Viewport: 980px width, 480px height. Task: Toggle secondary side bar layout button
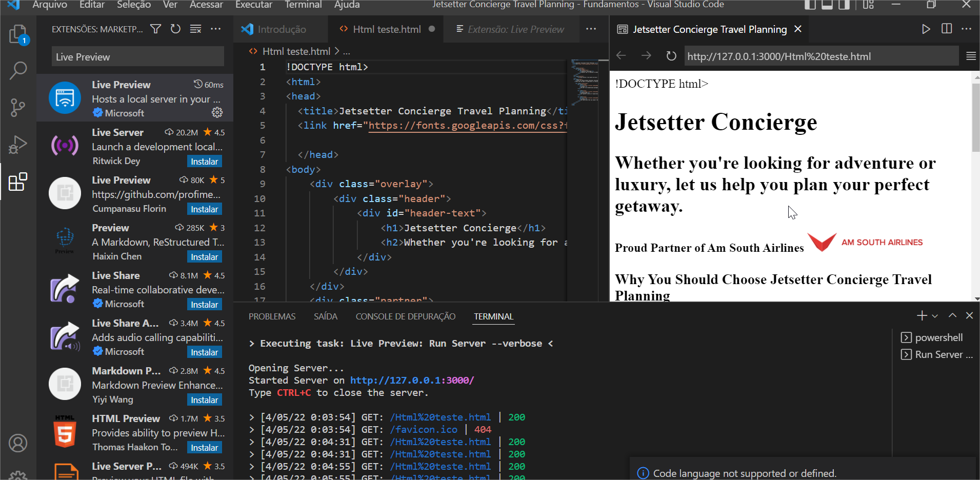pyautogui.click(x=844, y=5)
